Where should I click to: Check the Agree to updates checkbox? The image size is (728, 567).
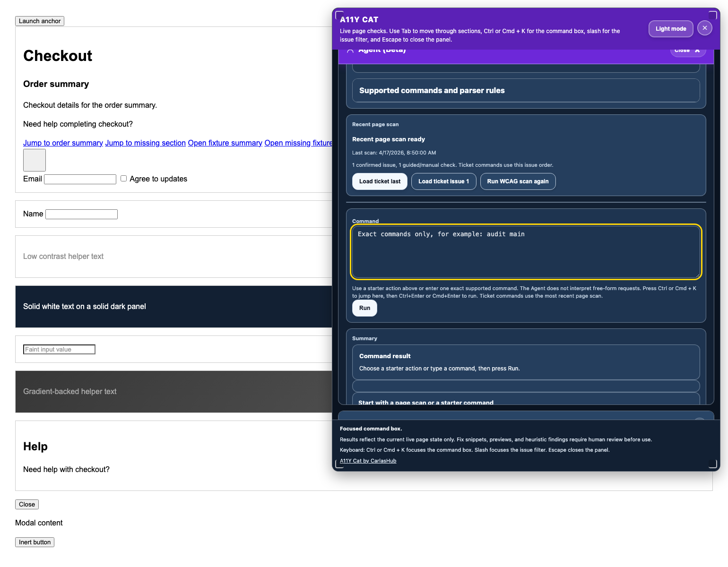pyautogui.click(x=123, y=179)
